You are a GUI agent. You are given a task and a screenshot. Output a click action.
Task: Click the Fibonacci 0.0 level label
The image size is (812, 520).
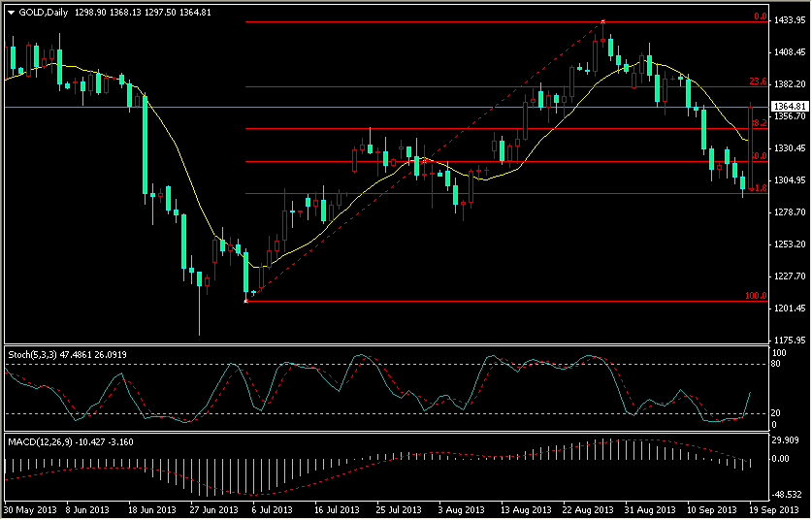pos(761,17)
